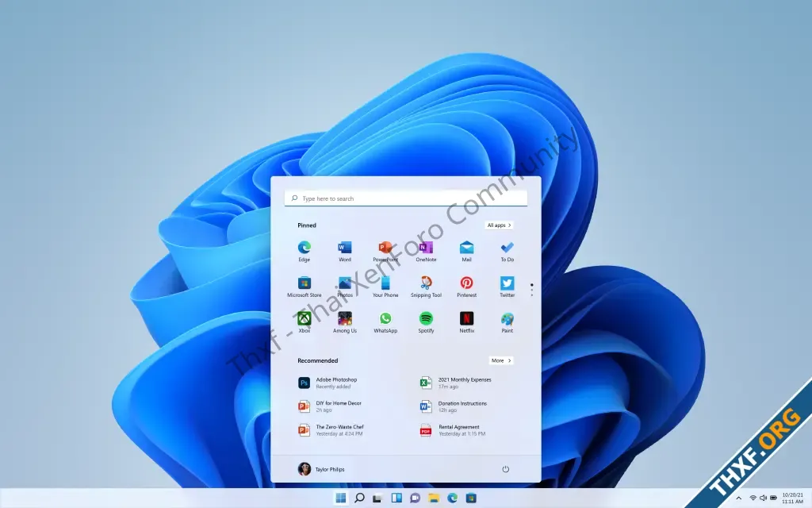Click the More recommended button

pyautogui.click(x=501, y=361)
